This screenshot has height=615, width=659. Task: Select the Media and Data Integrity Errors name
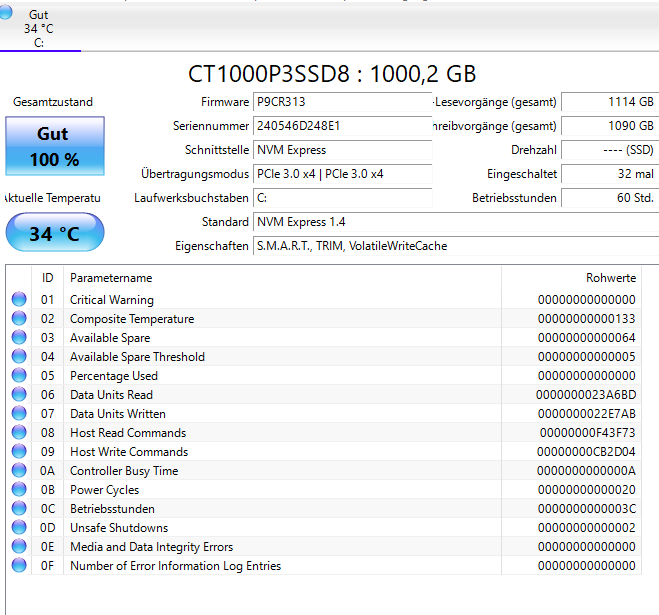[x=151, y=546]
